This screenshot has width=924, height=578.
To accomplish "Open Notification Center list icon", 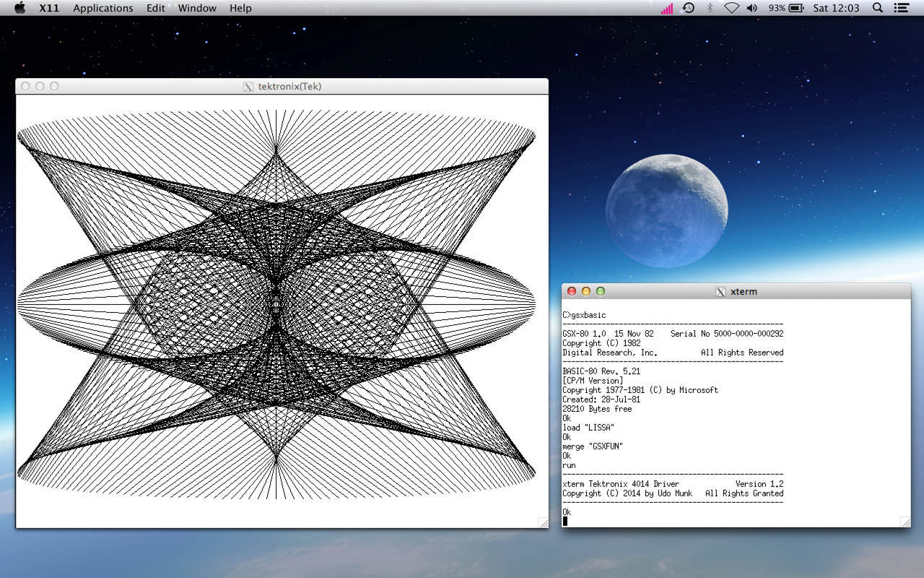I will (x=901, y=8).
